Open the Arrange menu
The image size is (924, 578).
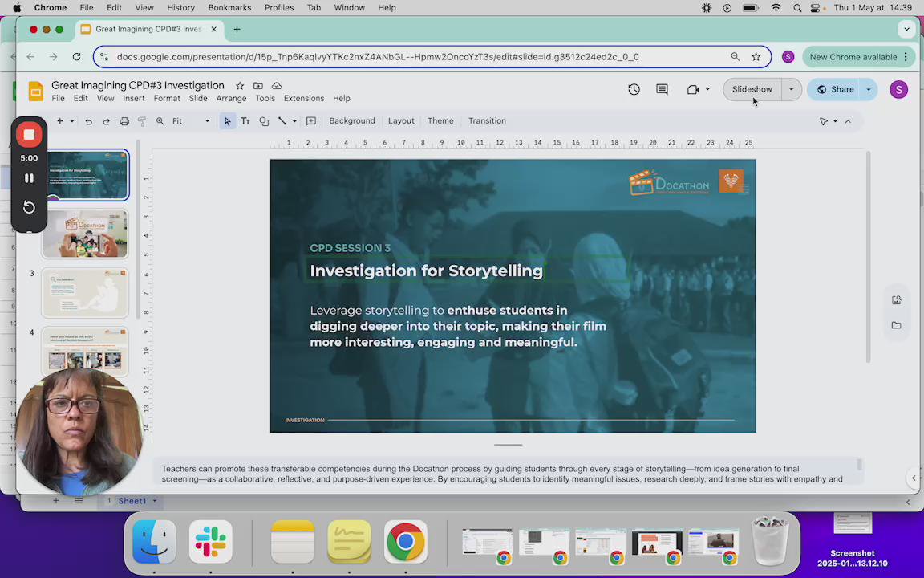231,99
